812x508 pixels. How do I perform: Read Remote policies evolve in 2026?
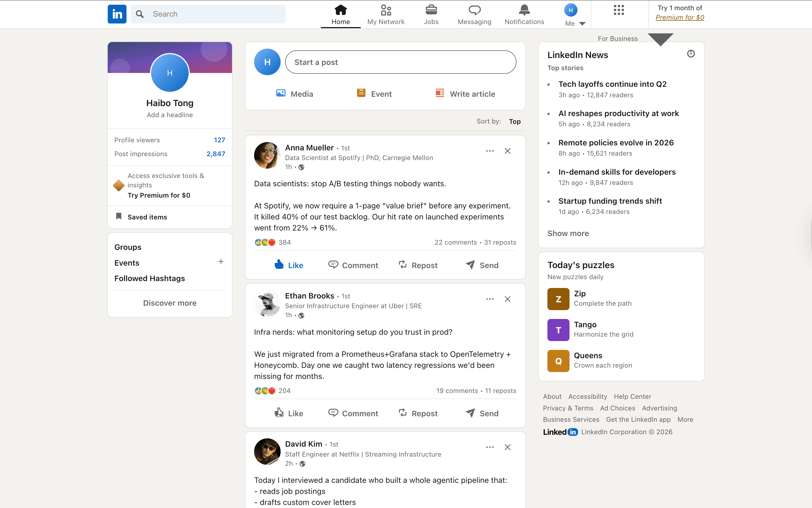(616, 143)
